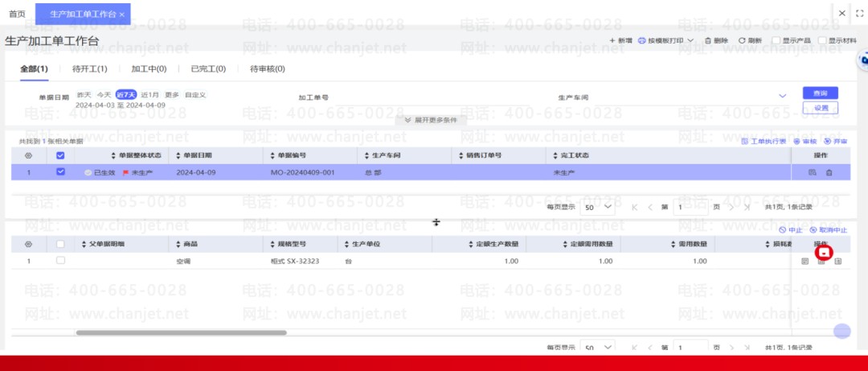Open the 工单执行表 report icon link
Image resolution: width=868 pixels, height=371 pixels.
tap(744, 142)
